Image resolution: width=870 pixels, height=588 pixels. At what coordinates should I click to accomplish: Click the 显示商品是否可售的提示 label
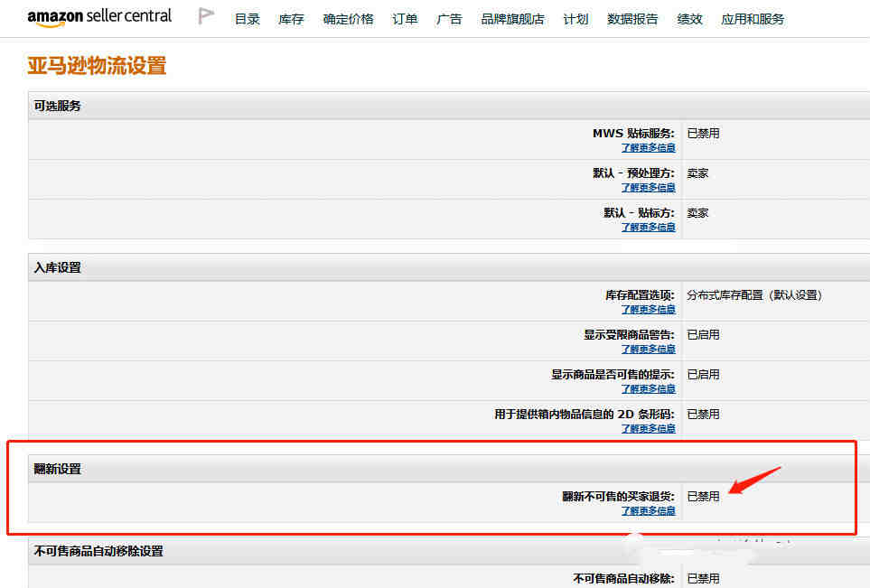point(613,375)
